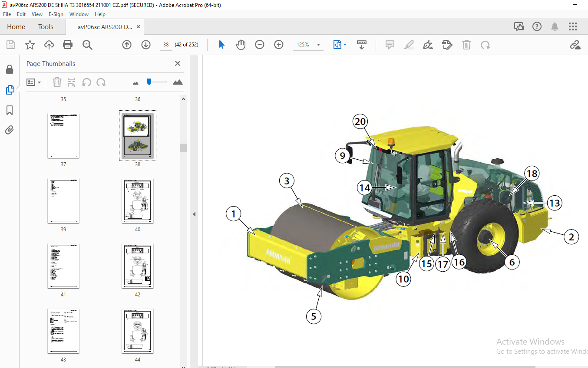Image resolution: width=588 pixels, height=368 pixels.
Task: Click the insert page break icon in the Thumbnails panel
Action: point(72,82)
